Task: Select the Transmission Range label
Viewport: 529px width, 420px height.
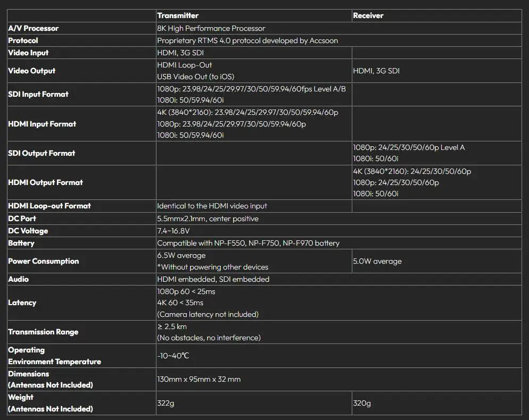Action: (43, 332)
